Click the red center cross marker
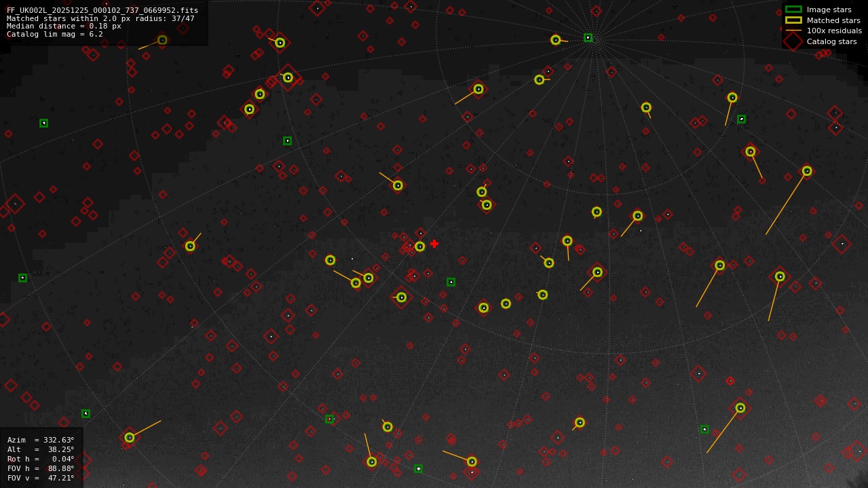The height and width of the screenshot is (488, 868). point(434,244)
